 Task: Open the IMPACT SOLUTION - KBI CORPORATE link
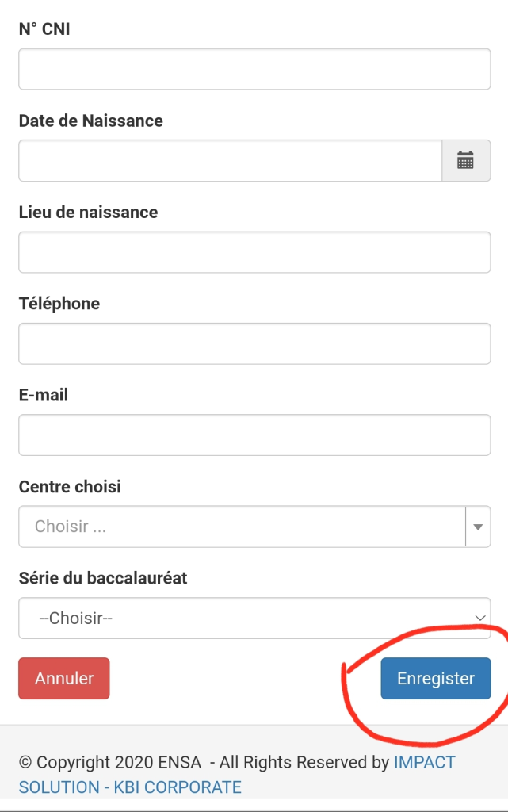click(x=237, y=775)
